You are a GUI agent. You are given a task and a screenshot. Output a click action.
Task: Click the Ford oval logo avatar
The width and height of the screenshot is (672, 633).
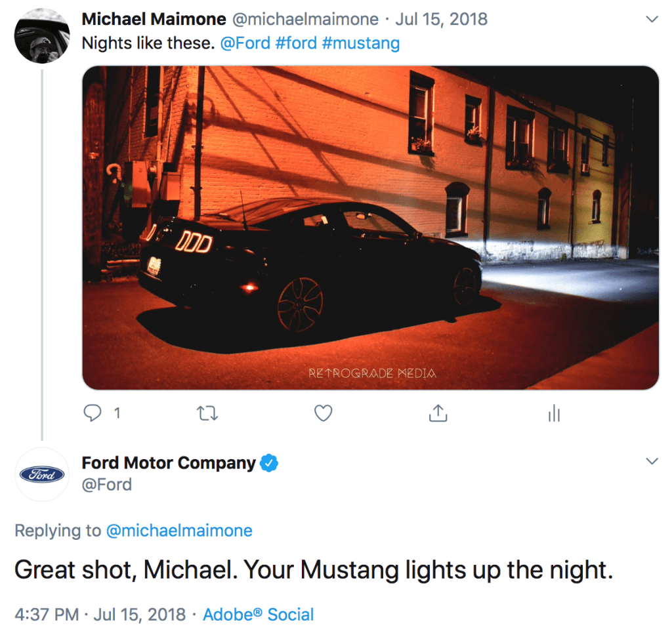pos(42,474)
